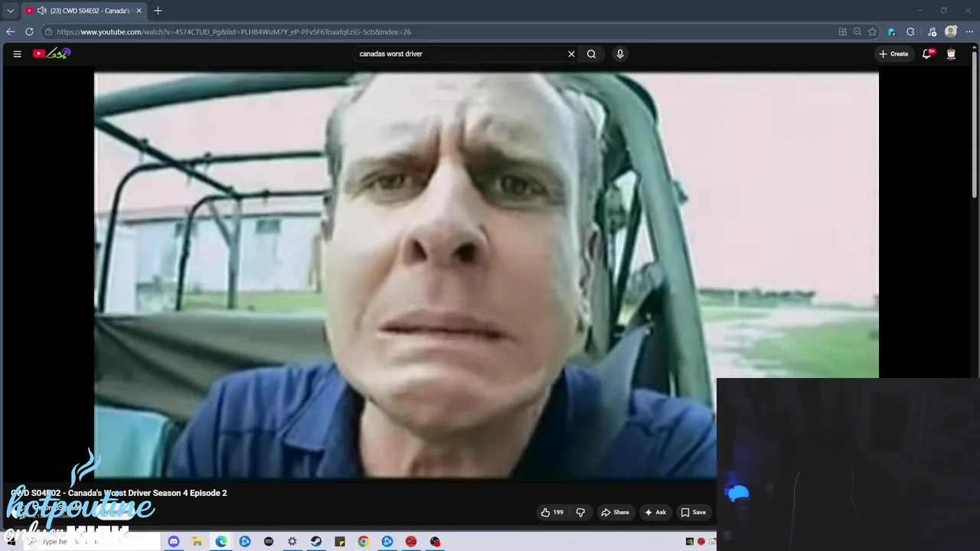Click the Windows taskbar search box
Image resolution: width=980 pixels, height=551 pixels.
point(93,542)
